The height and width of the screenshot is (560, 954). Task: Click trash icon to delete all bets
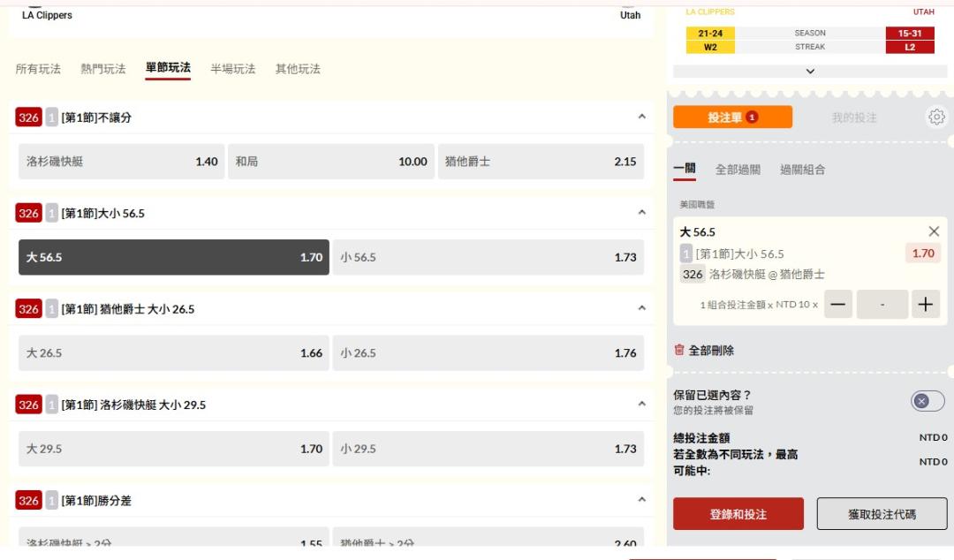[679, 351]
